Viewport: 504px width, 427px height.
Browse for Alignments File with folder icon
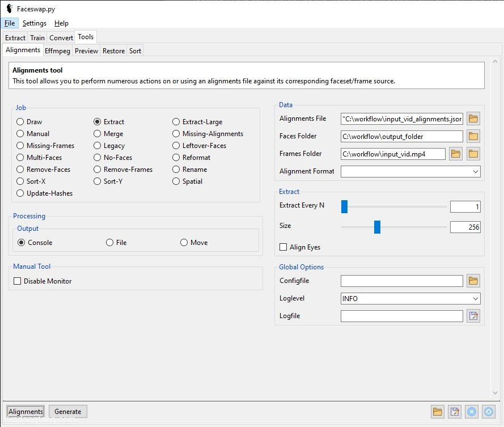coord(473,119)
